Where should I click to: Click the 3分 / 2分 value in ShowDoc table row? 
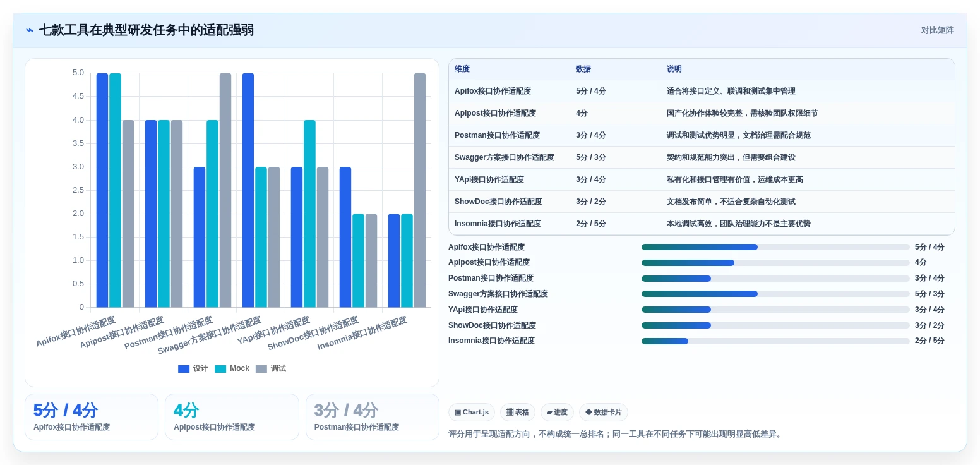(591, 202)
